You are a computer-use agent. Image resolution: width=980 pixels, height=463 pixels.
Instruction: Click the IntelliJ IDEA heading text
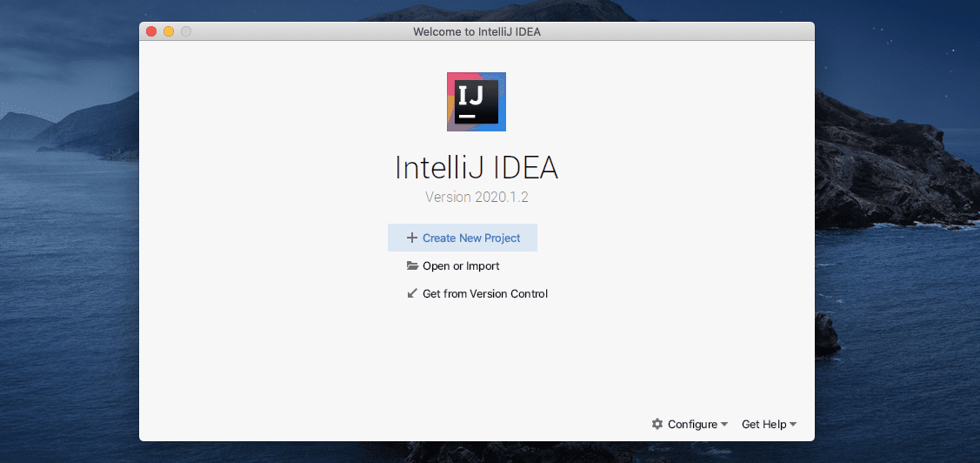477,168
